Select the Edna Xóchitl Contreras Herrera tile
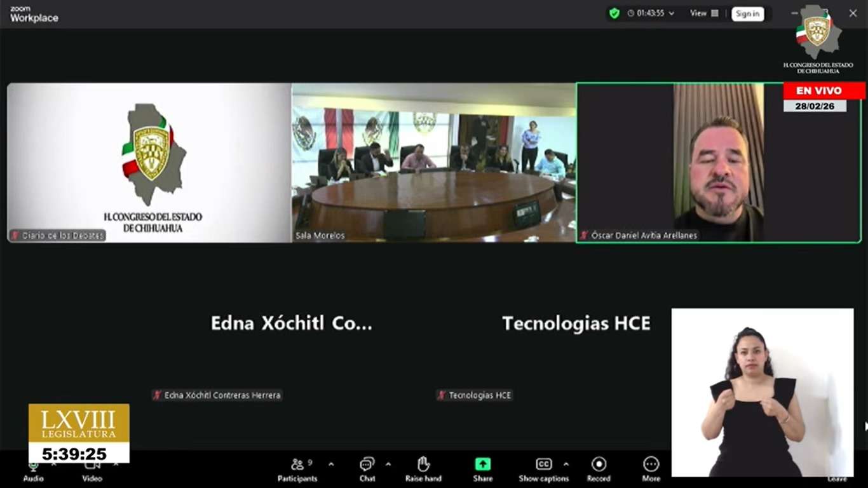This screenshot has height=488, width=868. [x=291, y=343]
